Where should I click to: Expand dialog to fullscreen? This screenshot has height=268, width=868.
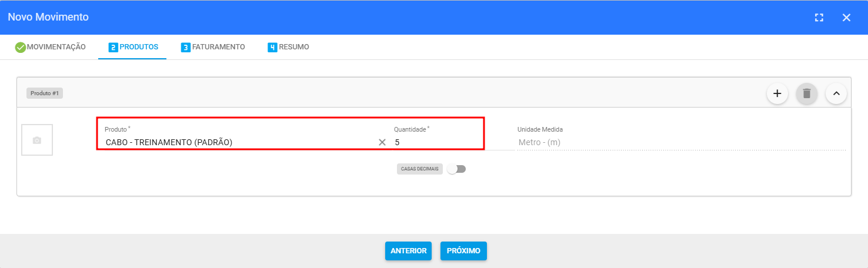pyautogui.click(x=819, y=18)
